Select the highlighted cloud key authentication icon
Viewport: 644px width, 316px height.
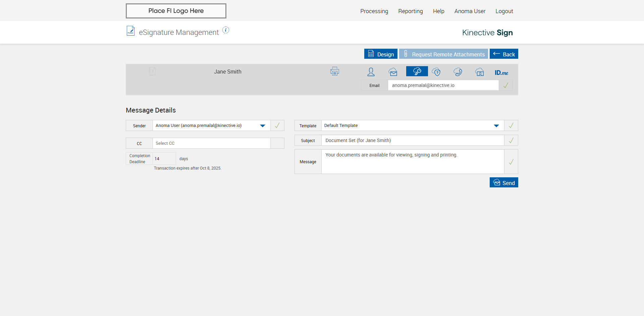point(417,71)
